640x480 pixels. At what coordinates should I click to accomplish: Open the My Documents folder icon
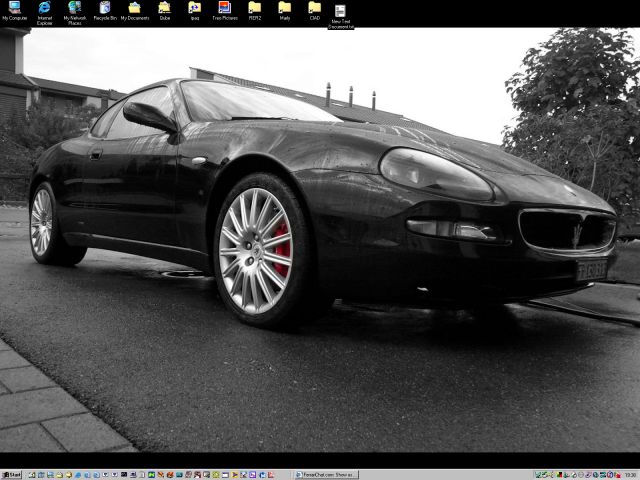(x=135, y=11)
